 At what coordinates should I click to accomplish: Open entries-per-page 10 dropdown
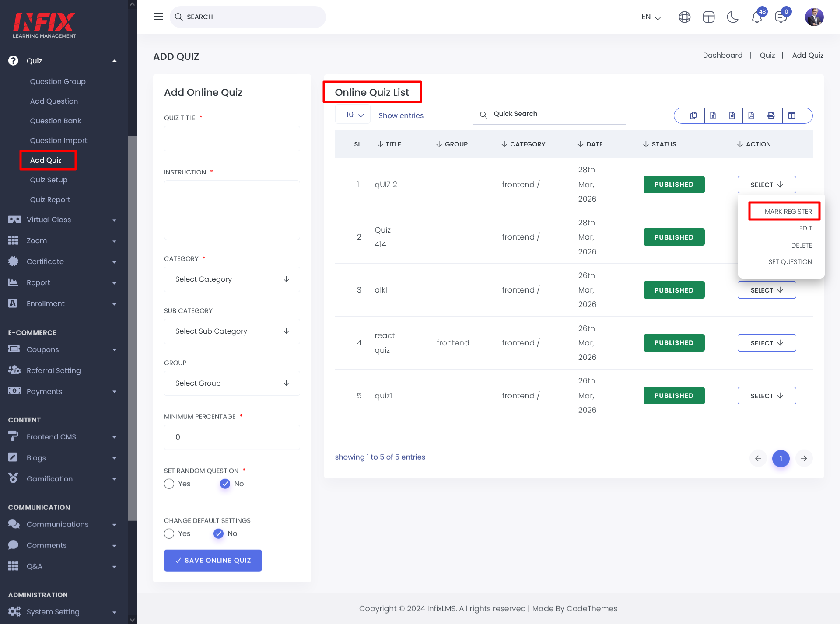click(354, 115)
